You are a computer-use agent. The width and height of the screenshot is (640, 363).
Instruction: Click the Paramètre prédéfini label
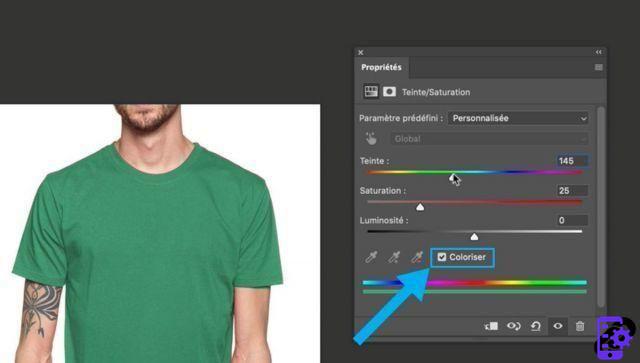point(401,118)
